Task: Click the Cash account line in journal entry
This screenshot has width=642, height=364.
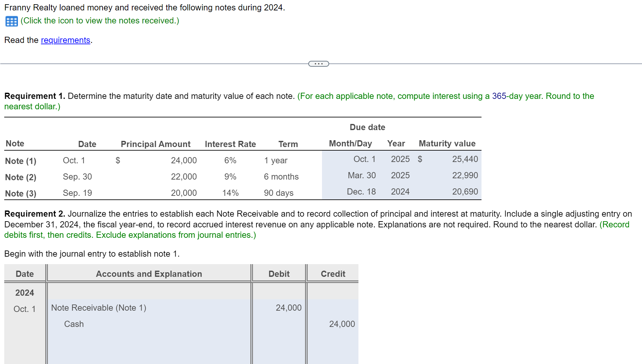Action: coord(74,324)
